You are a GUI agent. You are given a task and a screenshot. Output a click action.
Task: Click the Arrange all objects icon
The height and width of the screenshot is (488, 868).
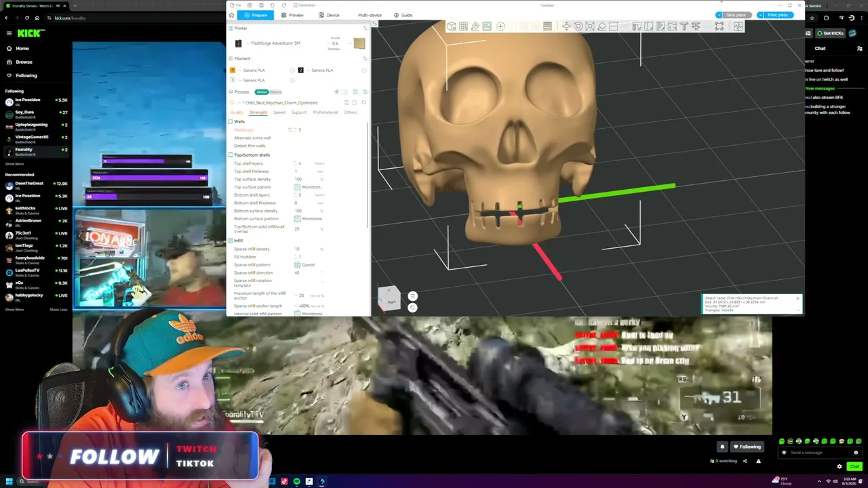pyautogui.click(x=488, y=26)
